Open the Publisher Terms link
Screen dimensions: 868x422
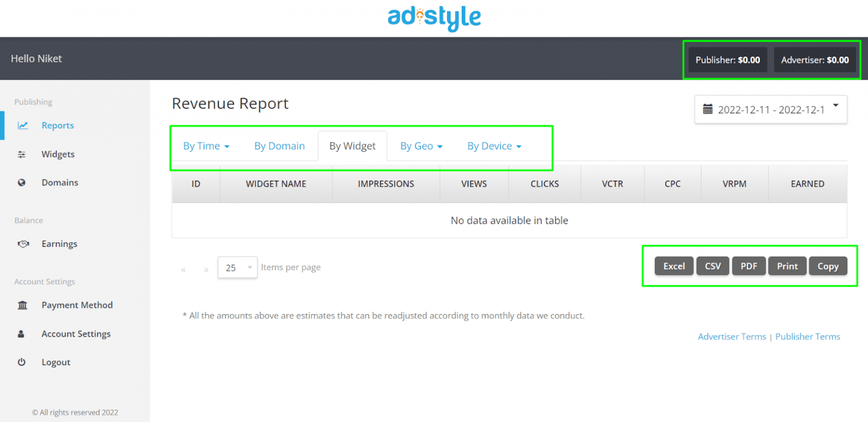[808, 336]
